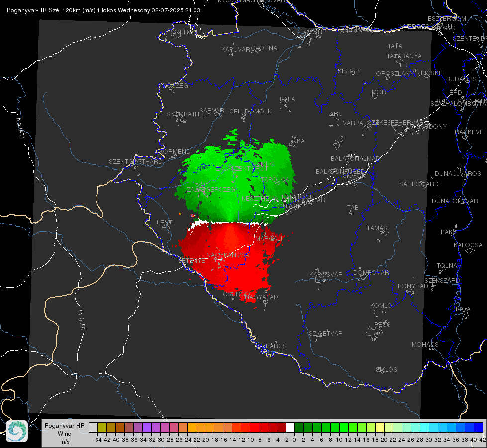Screen dimensions: 487x448
Task: Click the SZIGETVAR city label
Action: 326,334
